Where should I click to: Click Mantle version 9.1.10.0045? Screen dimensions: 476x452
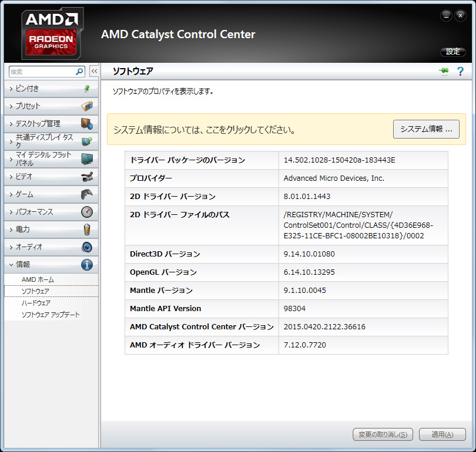coord(305,291)
